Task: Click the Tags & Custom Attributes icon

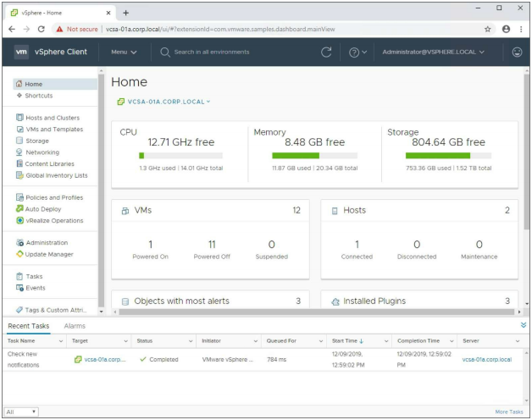Action: tap(19, 310)
